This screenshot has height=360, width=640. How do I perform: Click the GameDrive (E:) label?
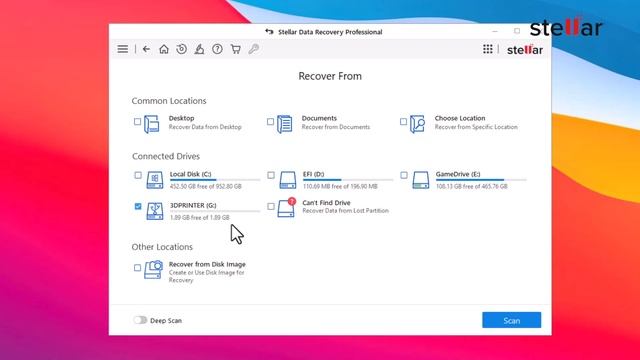point(458,174)
